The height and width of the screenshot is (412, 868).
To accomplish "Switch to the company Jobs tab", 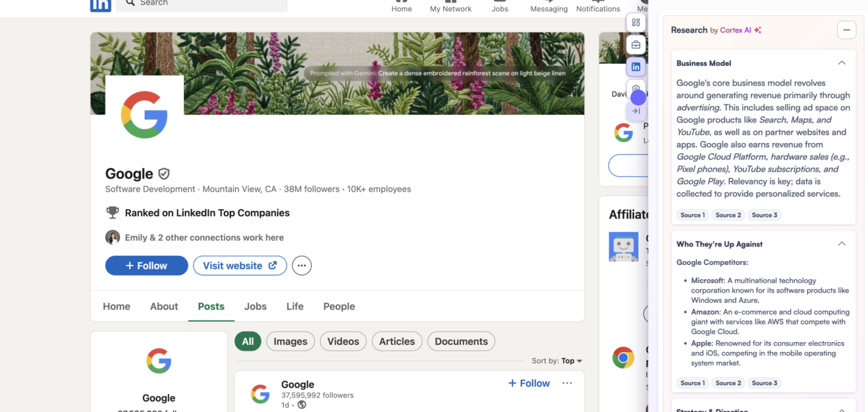I will pyautogui.click(x=256, y=307).
